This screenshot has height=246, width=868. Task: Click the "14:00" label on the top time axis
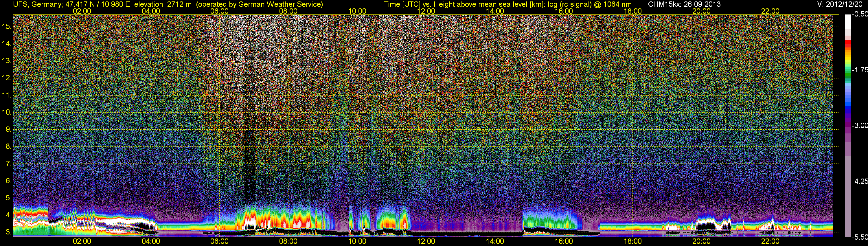coord(495,11)
